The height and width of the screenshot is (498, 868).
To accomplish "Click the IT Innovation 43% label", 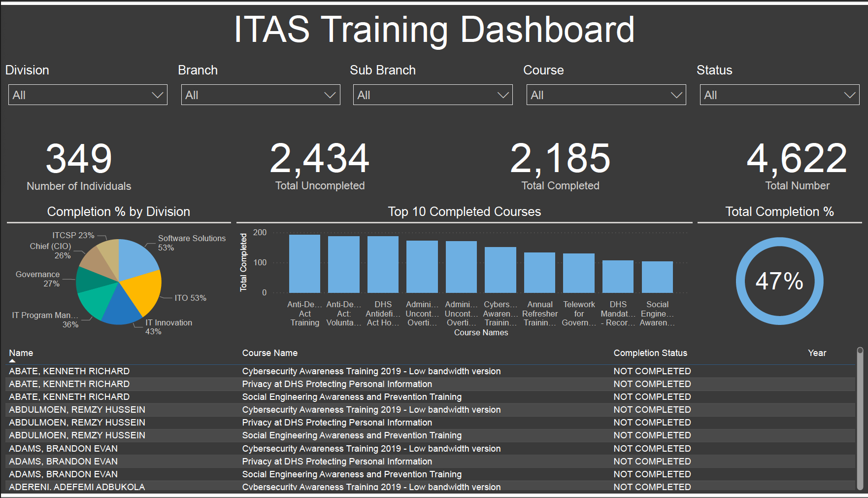I will [168, 327].
